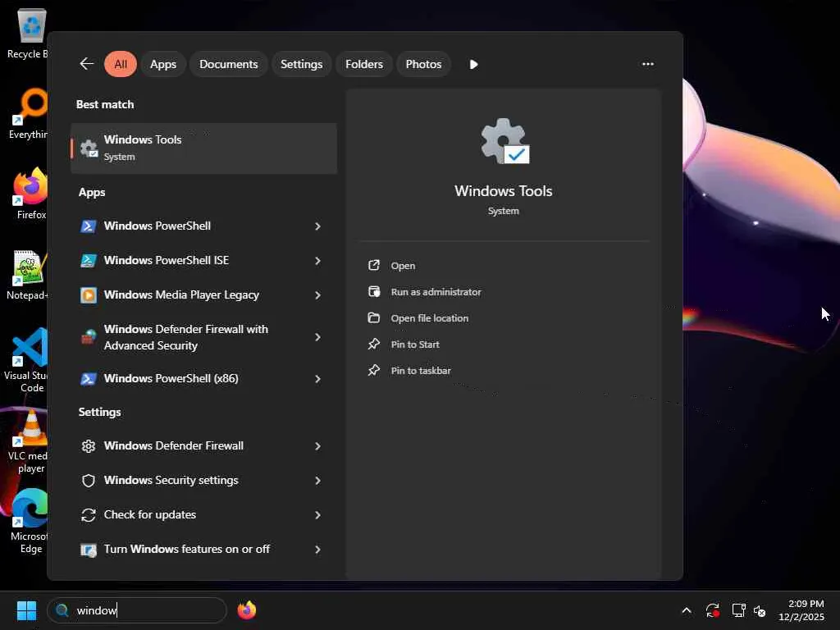Viewport: 840px width, 630px height.
Task: Click the sync update tray icon
Action: (713, 610)
